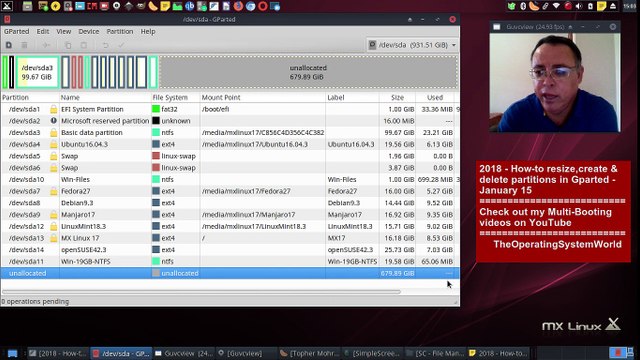Click the Resize/Move toolbar icon

(x=46, y=45)
